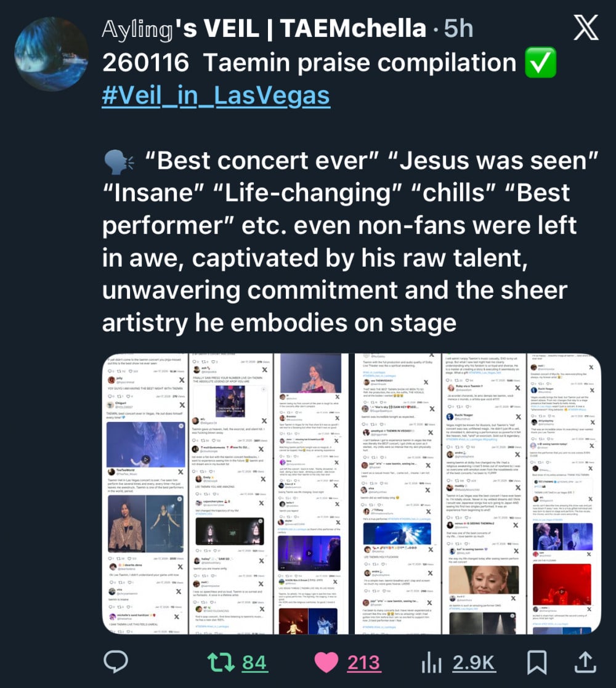Open the Ayling's VEIL | TAEMchella profile name
Screen dimensions: 616x688
click(x=264, y=29)
